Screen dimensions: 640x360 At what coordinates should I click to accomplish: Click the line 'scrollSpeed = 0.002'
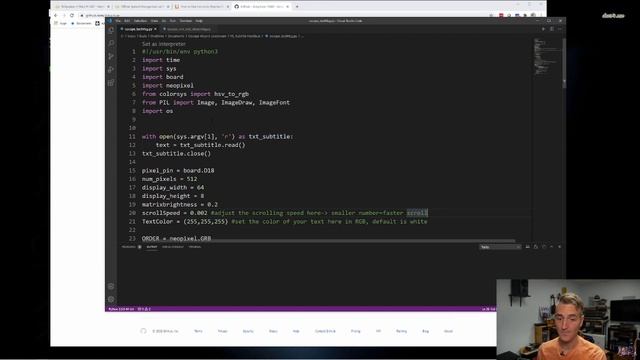pyautogui.click(x=175, y=213)
